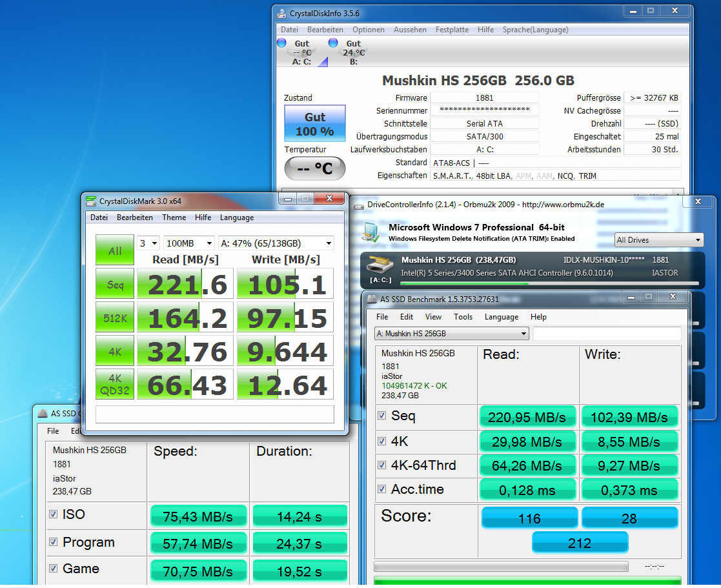The width and height of the screenshot is (721, 588).
Task: Click the Seq read result 220,95 MB/s
Action: (527, 417)
